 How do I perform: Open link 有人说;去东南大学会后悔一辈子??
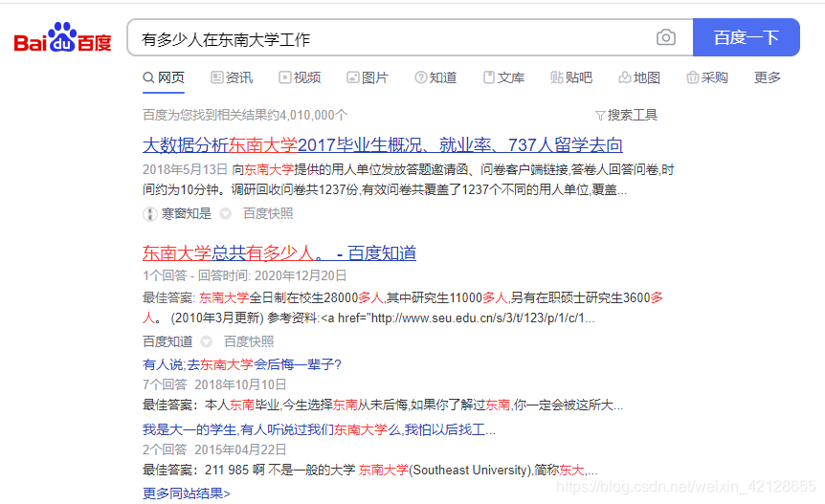coord(242,364)
